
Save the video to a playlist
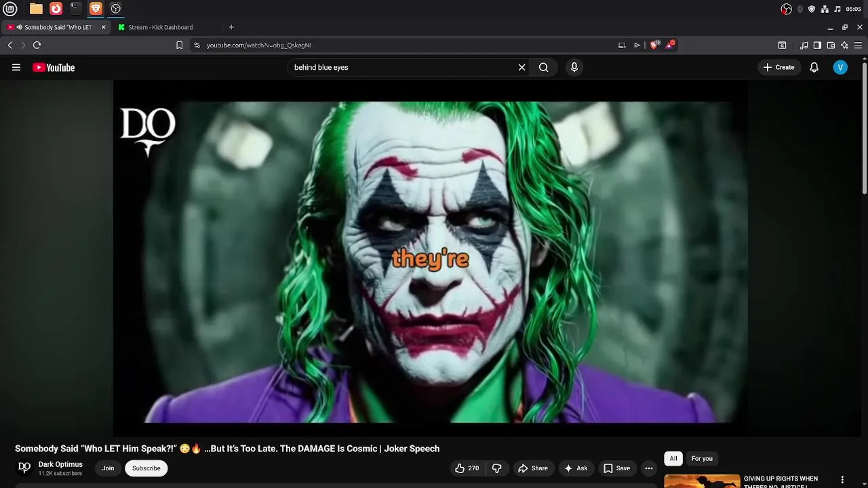click(617, 468)
